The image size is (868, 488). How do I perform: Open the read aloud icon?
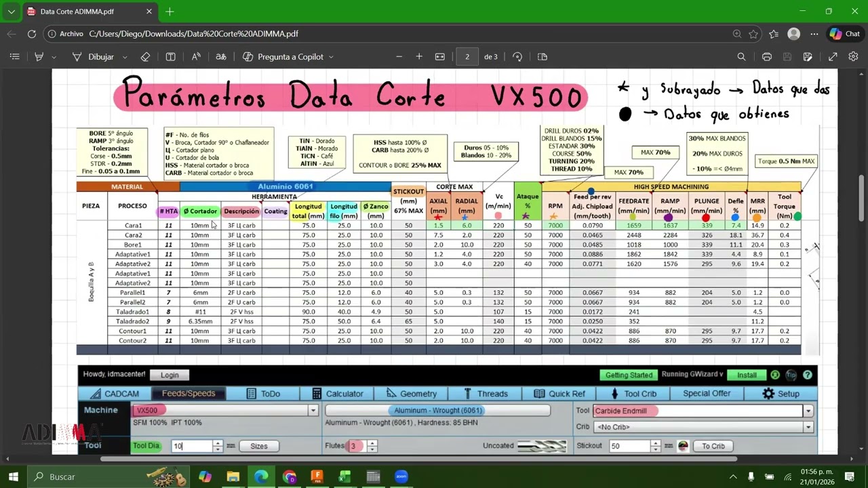point(196,57)
